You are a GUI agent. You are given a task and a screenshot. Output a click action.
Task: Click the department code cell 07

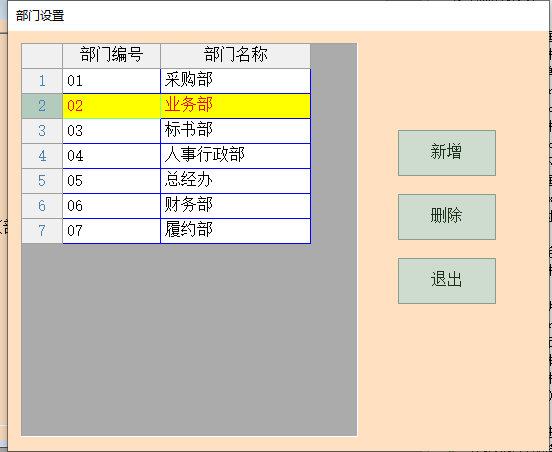[x=112, y=231]
